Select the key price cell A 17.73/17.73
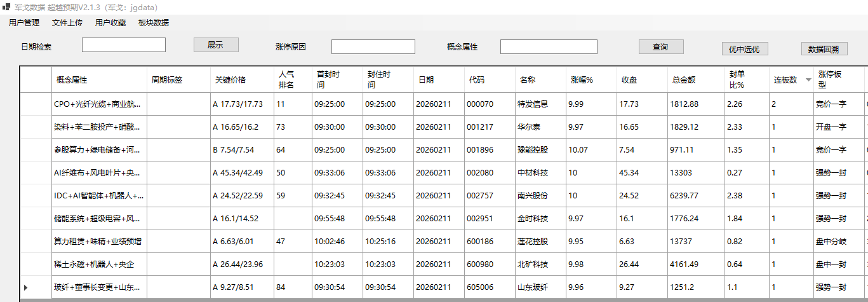This screenshot has width=868, height=302. tap(242, 104)
